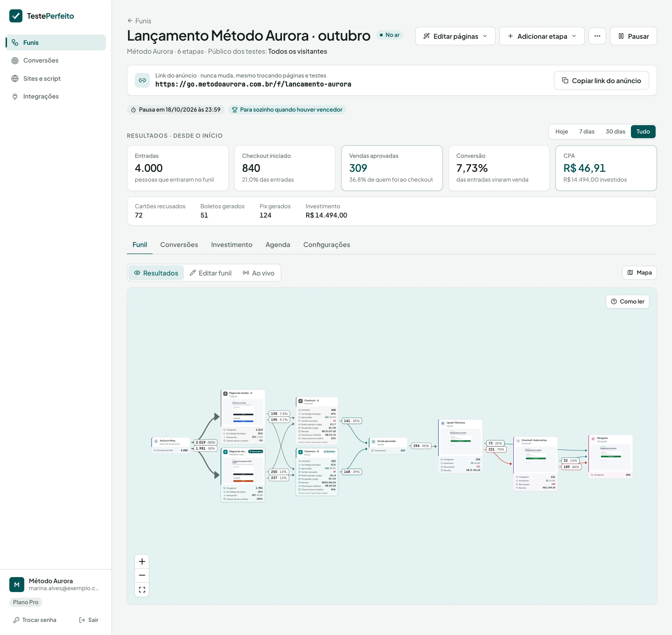Screen dimensions: 672x635
Task: Open the Investimento tab
Action: (x=231, y=245)
